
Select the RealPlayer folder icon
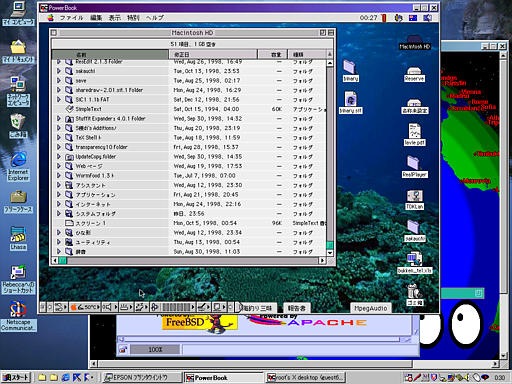pyautogui.click(x=414, y=167)
